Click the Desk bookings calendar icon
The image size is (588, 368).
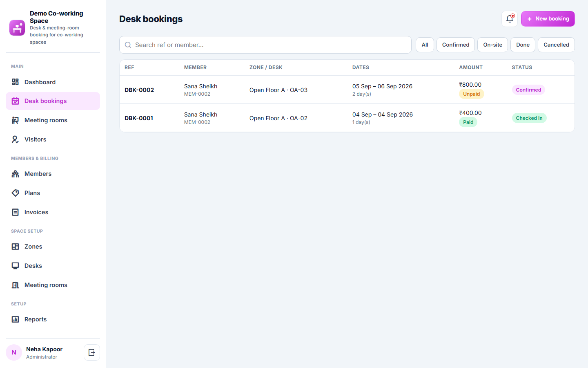(16, 101)
